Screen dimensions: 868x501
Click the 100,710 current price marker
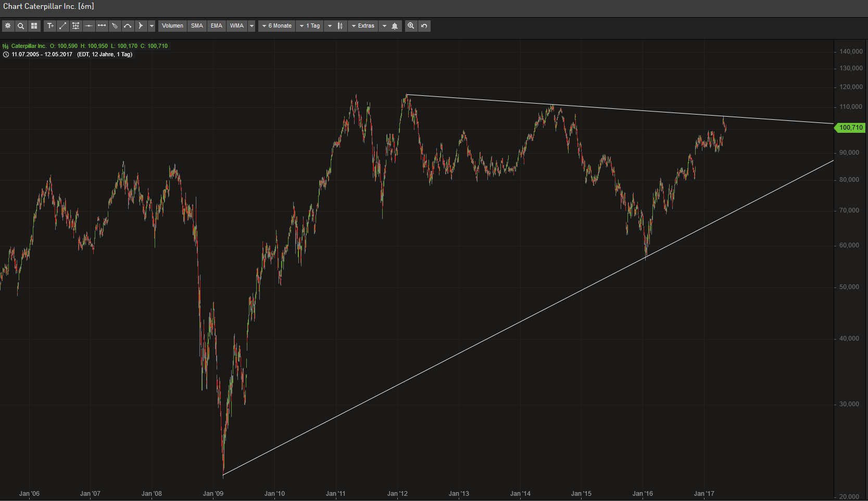click(851, 128)
